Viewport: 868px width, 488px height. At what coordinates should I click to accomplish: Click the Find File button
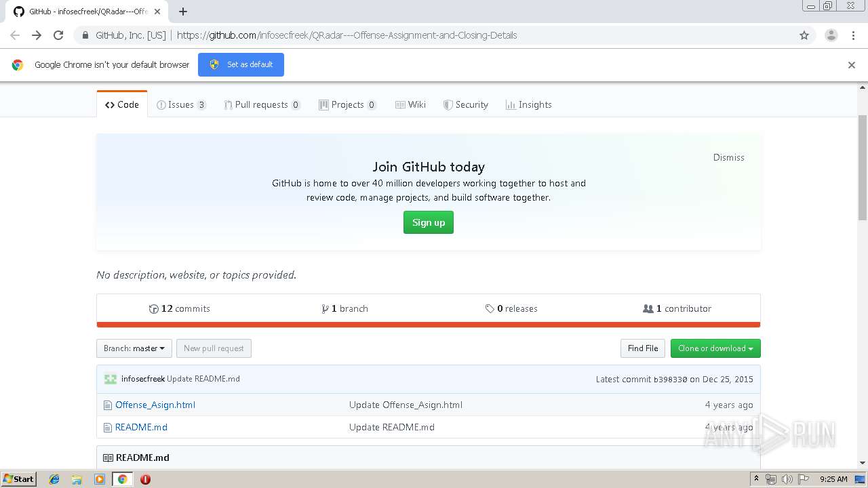click(x=643, y=348)
